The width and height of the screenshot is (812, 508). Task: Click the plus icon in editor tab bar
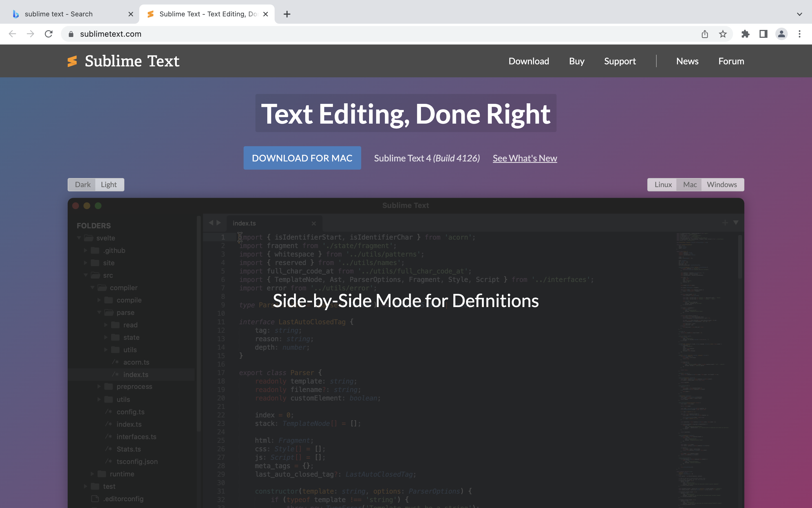click(725, 223)
